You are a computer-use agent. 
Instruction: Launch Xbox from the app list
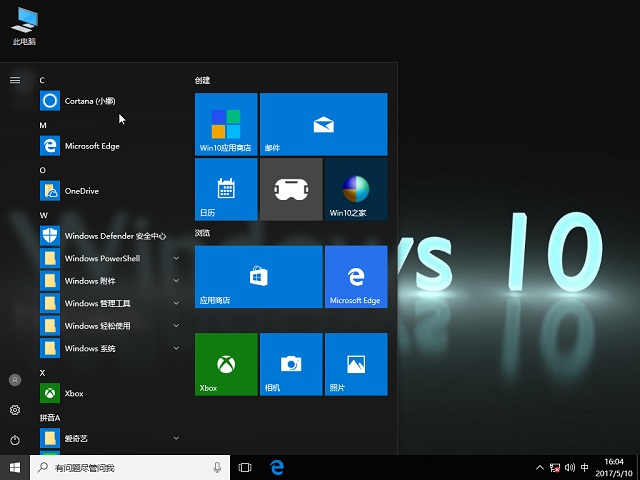point(110,393)
